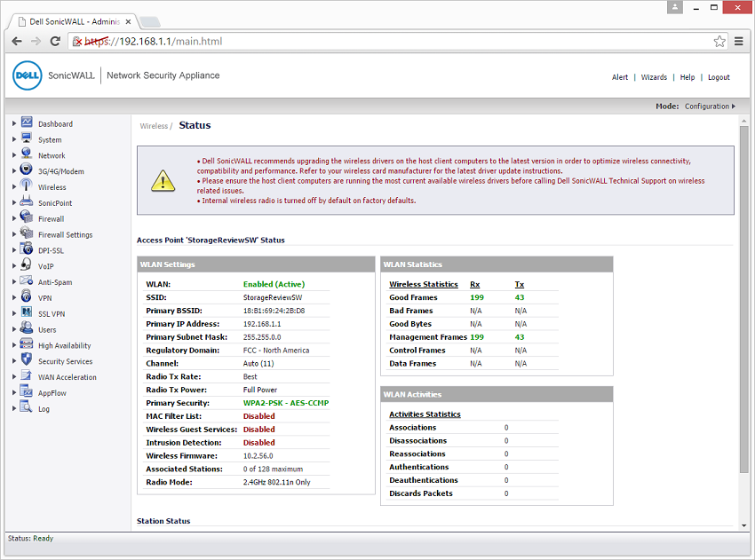Click the Wireless Statistics header

(x=423, y=284)
